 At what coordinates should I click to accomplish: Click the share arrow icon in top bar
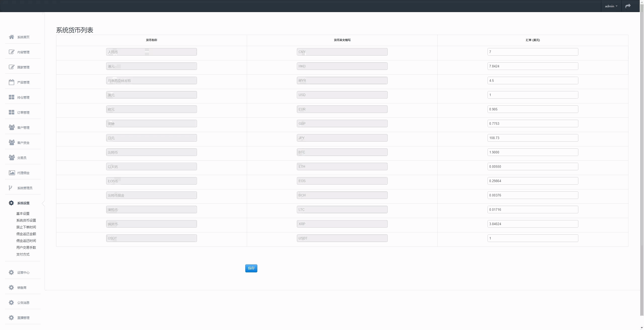tap(628, 6)
